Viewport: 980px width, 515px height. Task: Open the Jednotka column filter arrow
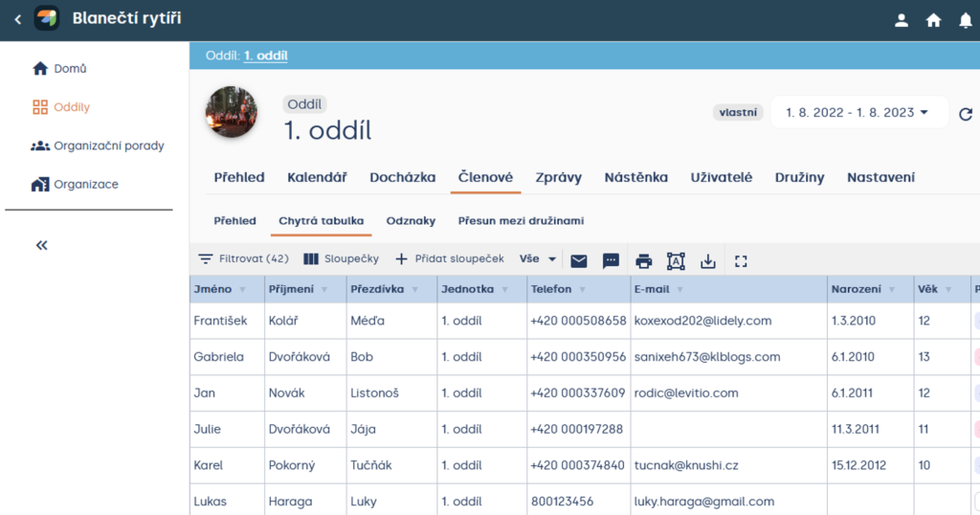point(504,290)
